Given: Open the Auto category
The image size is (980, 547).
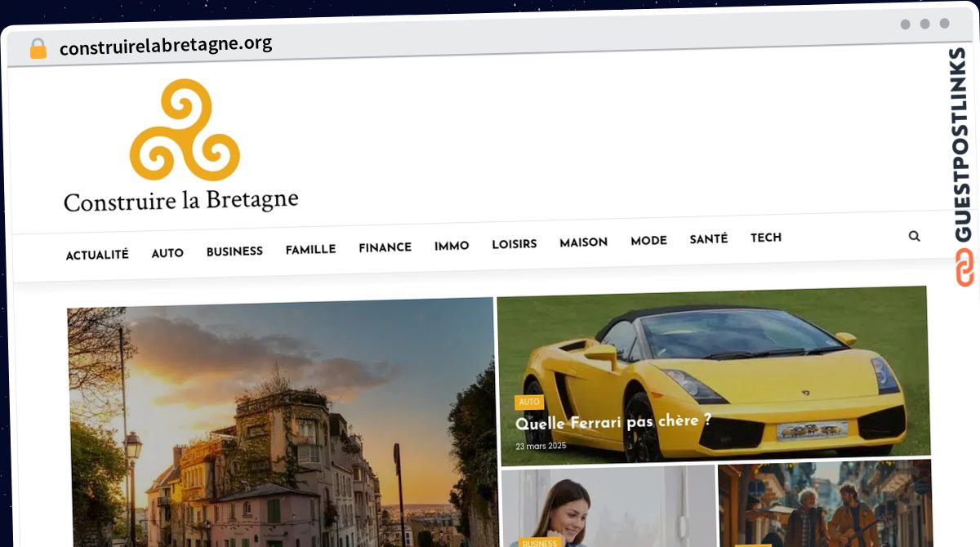Looking at the screenshot, I should [167, 253].
